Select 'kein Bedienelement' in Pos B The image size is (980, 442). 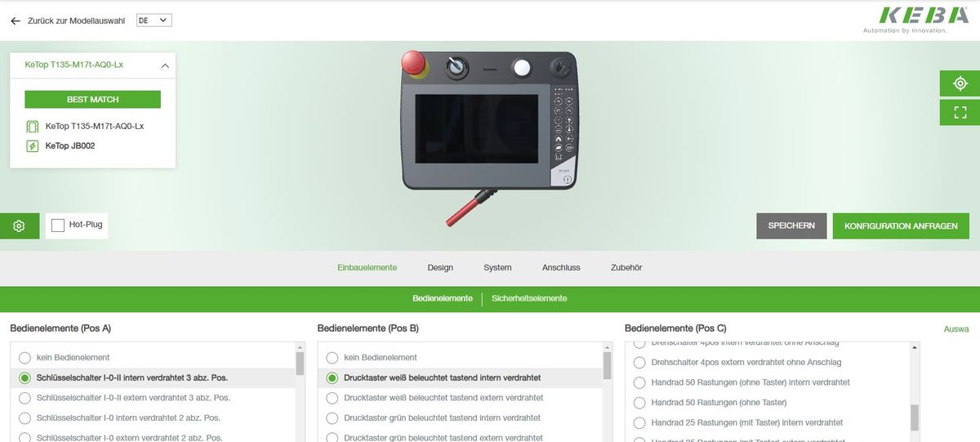(332, 358)
